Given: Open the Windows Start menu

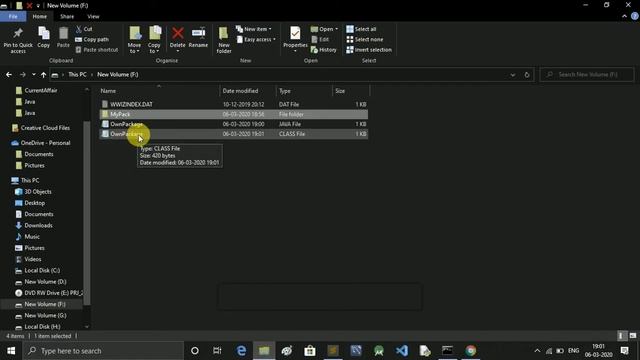Looking at the screenshot, I should pos(11,351).
